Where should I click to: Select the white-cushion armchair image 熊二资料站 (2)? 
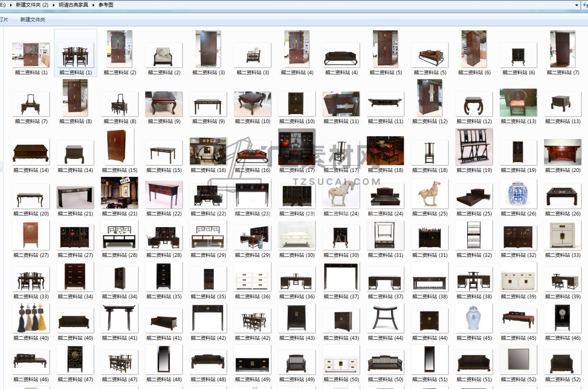click(x=164, y=55)
